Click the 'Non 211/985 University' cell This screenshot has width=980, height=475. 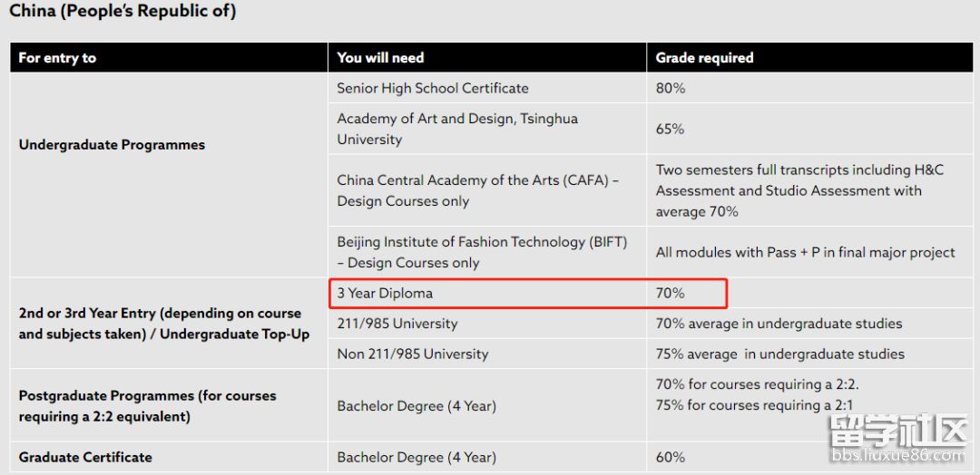click(x=412, y=354)
